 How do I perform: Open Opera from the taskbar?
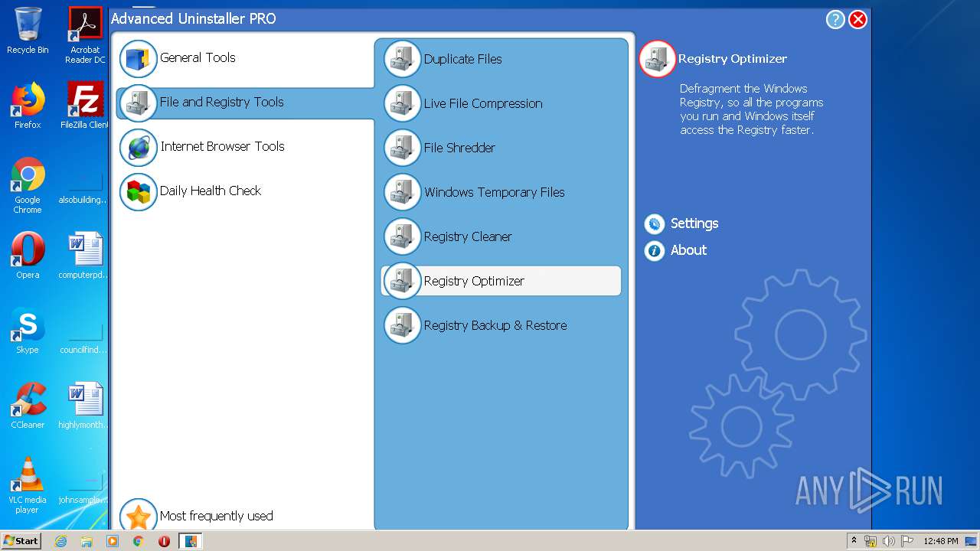(x=164, y=541)
